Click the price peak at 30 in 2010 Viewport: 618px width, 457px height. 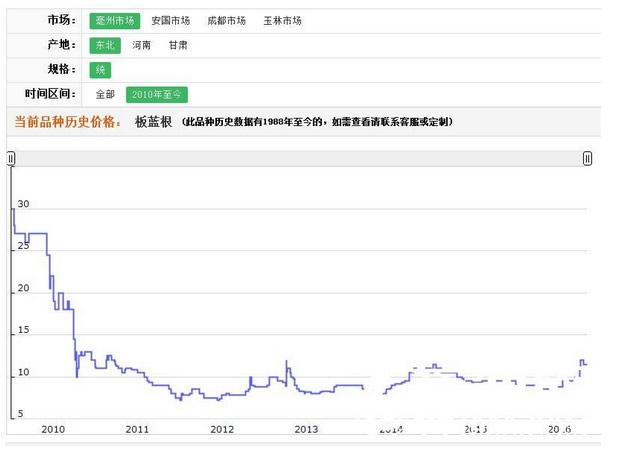[13, 208]
